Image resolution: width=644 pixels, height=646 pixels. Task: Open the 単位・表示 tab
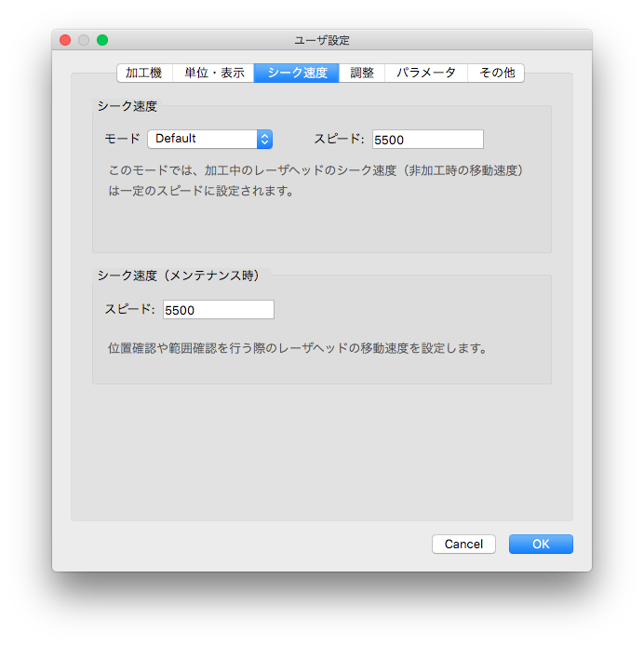213,73
